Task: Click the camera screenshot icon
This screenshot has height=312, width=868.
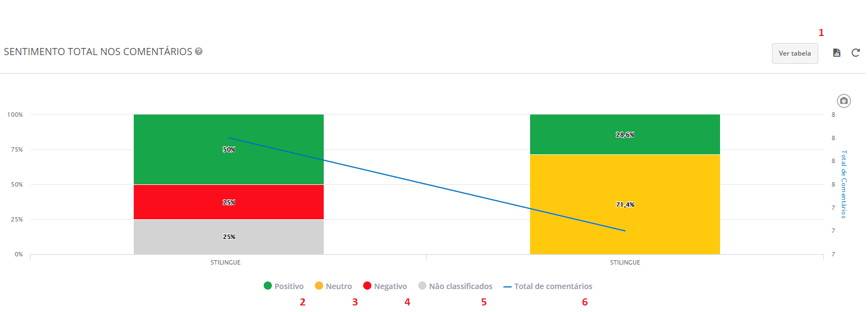Action: 843,101
